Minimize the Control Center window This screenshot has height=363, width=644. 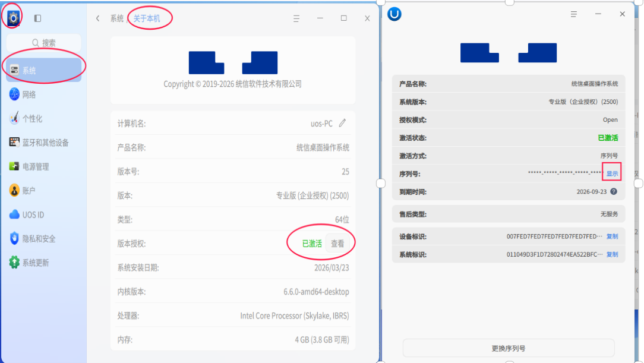(x=320, y=18)
